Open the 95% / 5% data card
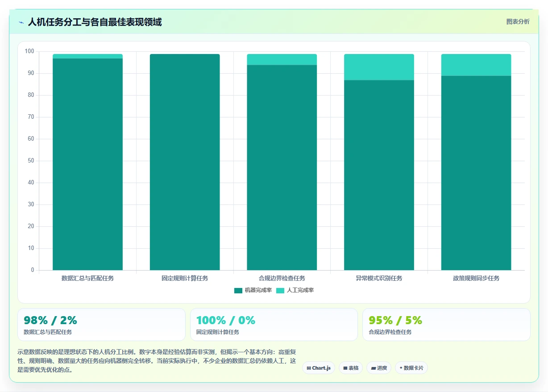The width and height of the screenshot is (548, 392). click(446, 325)
